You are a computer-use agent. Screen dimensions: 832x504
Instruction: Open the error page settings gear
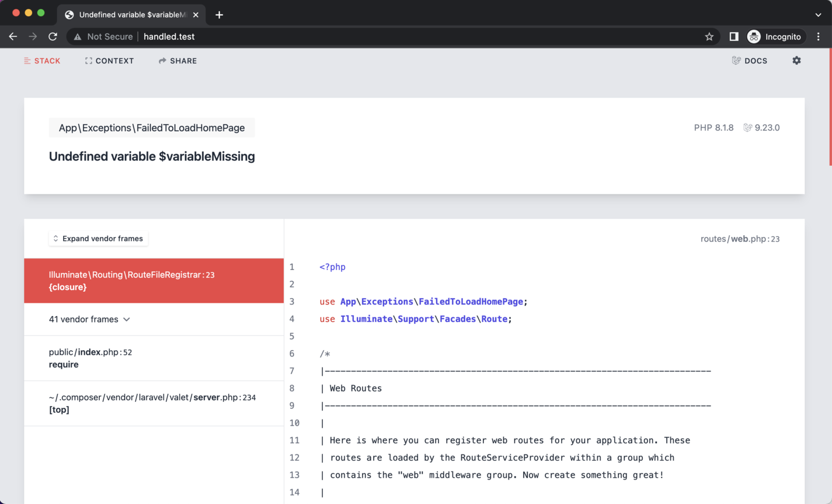(796, 60)
